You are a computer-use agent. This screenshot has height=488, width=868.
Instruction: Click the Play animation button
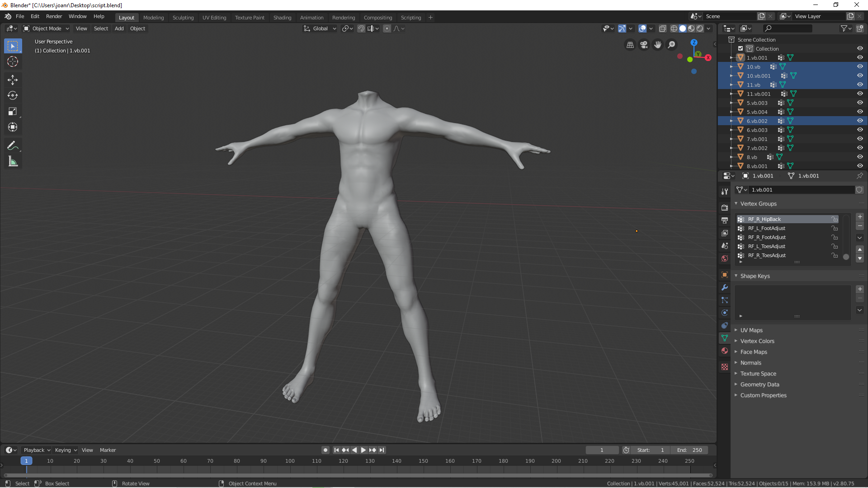click(363, 450)
